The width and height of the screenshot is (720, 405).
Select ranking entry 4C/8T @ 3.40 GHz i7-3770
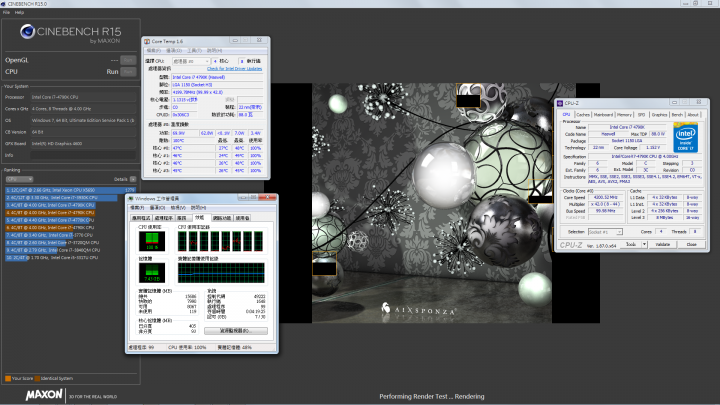pyautogui.click(x=49, y=235)
